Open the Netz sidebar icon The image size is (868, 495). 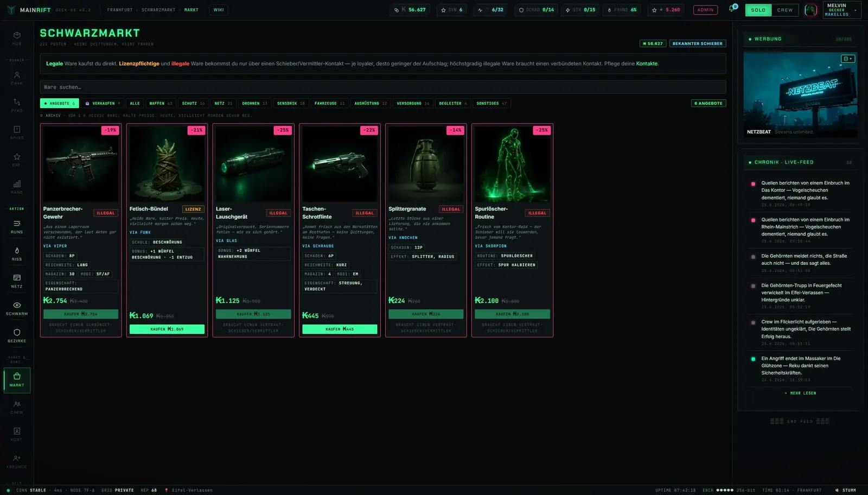[x=17, y=281]
